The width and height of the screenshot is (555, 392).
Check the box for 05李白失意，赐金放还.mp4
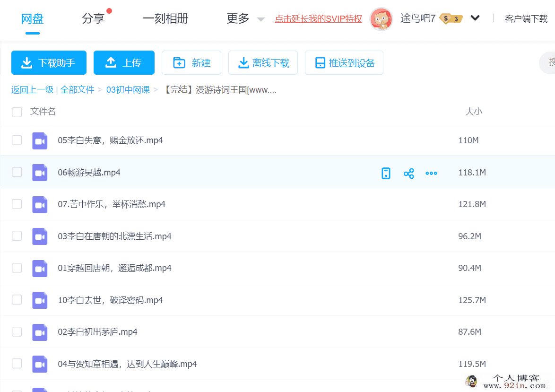17,140
